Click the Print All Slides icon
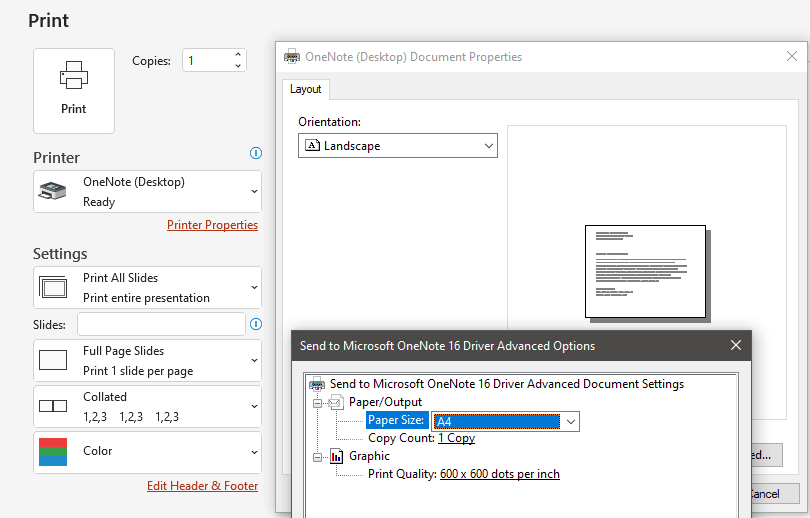Viewport: 810px width, 518px height. 53,287
